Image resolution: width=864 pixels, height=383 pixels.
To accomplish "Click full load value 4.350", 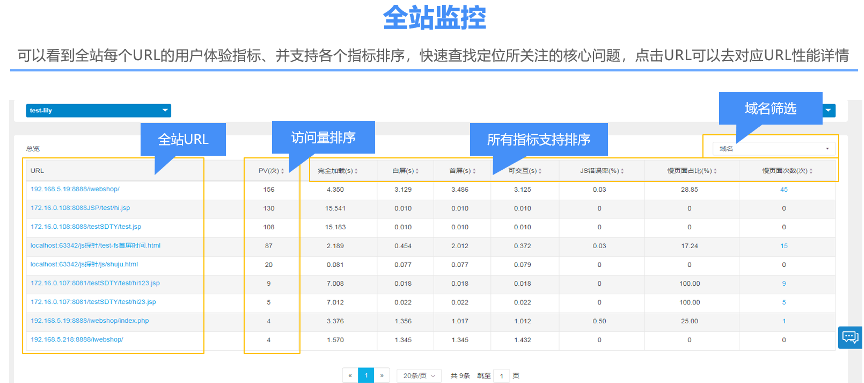I will tap(336, 189).
